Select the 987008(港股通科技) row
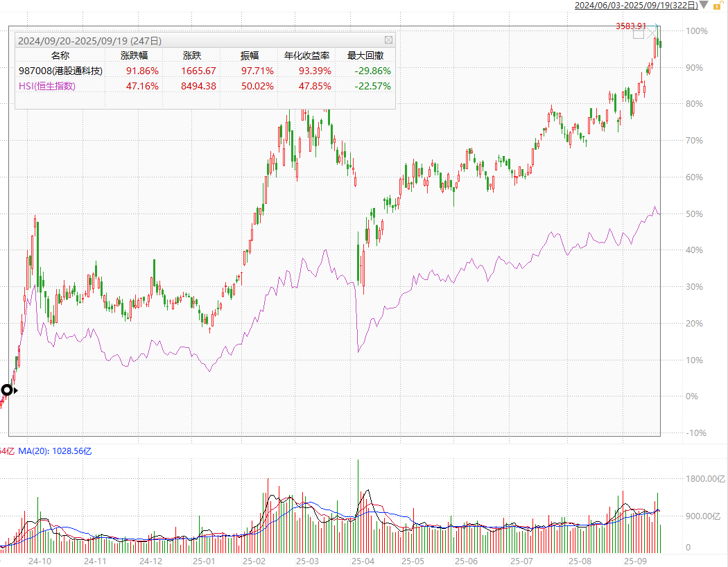The height and width of the screenshot is (567, 728). (61, 71)
